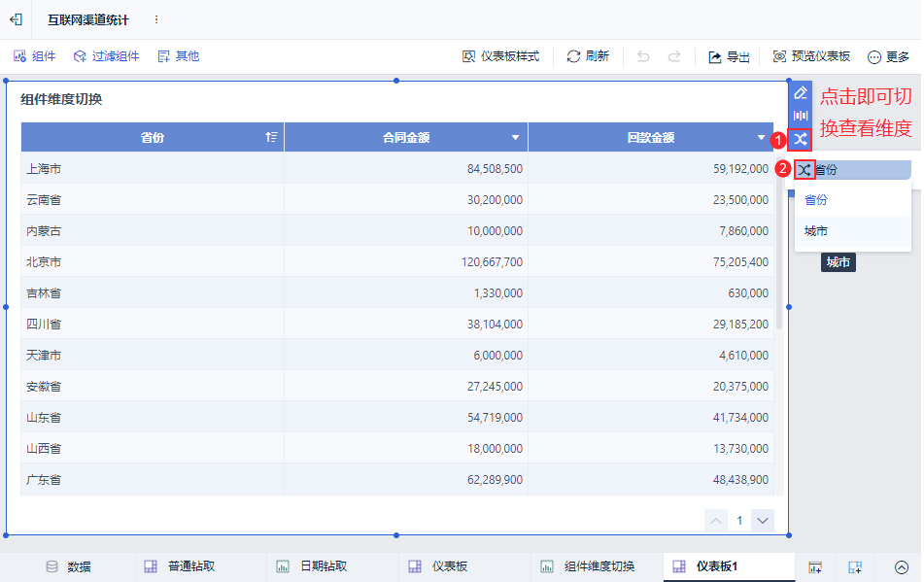Screen dimensions: 924x582
Task: Click the back arrow icon at top-left
Action: [16, 19]
